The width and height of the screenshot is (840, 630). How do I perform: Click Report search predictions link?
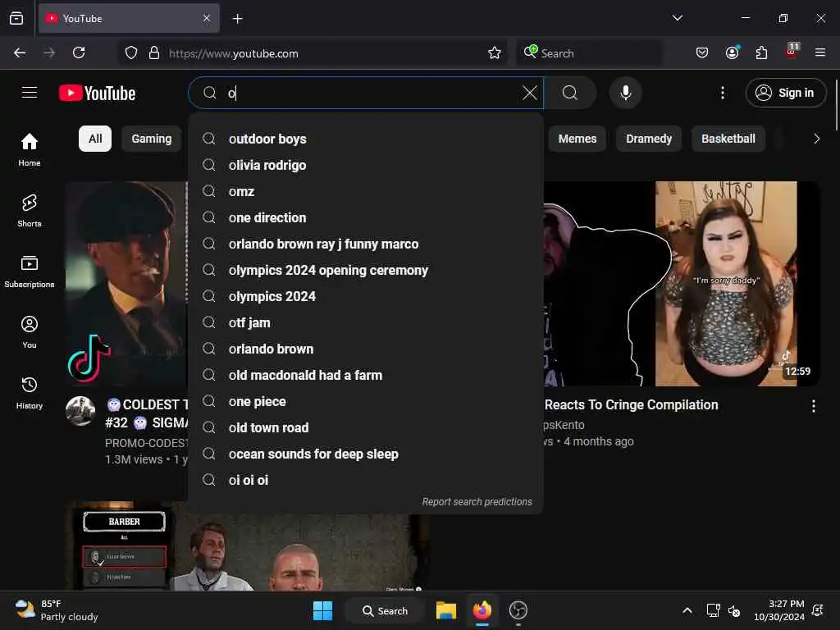(477, 501)
